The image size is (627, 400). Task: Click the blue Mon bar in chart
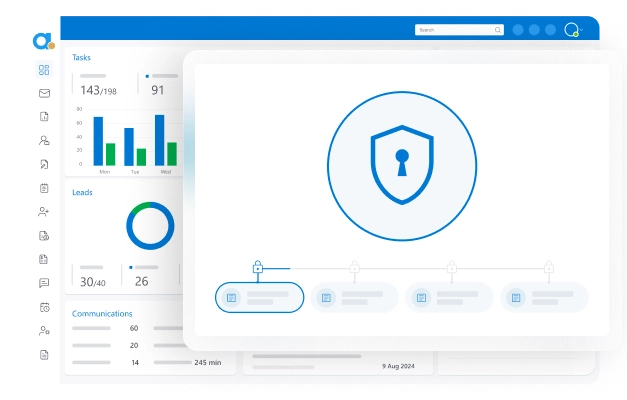98,141
